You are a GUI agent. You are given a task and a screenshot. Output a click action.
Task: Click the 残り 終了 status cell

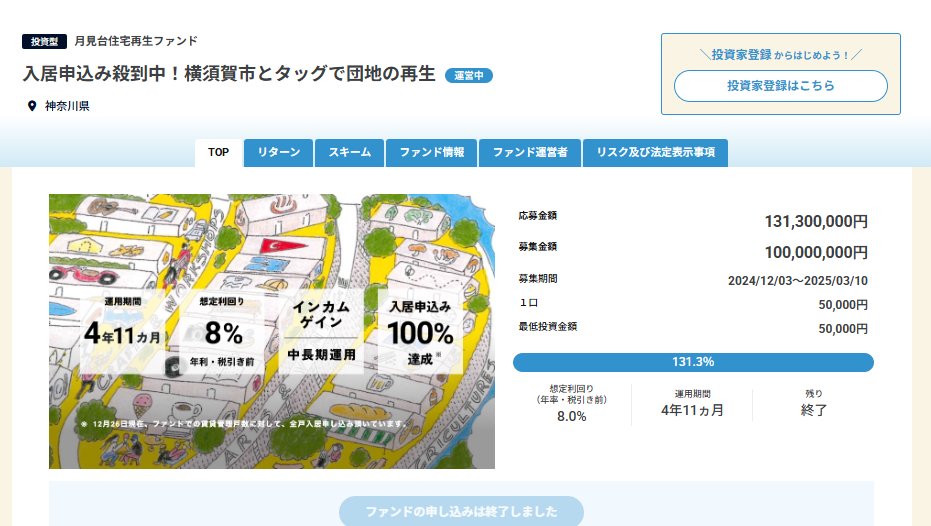point(814,403)
